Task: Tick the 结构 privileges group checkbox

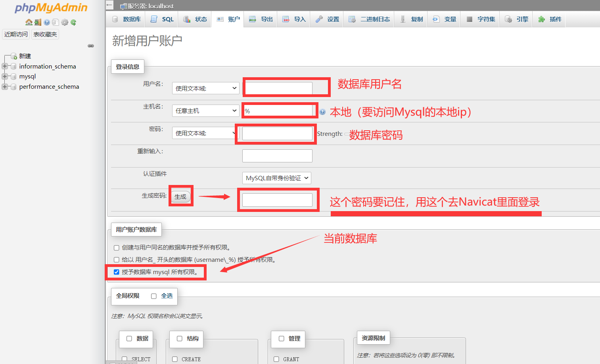Action: tap(180, 339)
